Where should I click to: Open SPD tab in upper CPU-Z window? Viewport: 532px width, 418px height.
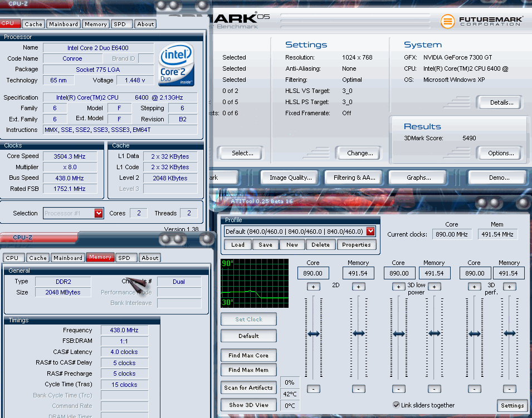[x=121, y=24]
